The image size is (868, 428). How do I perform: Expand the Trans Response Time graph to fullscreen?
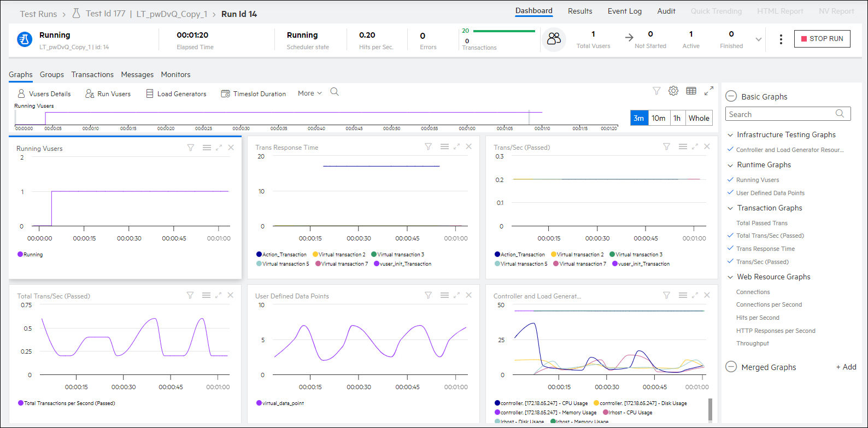coord(457,146)
